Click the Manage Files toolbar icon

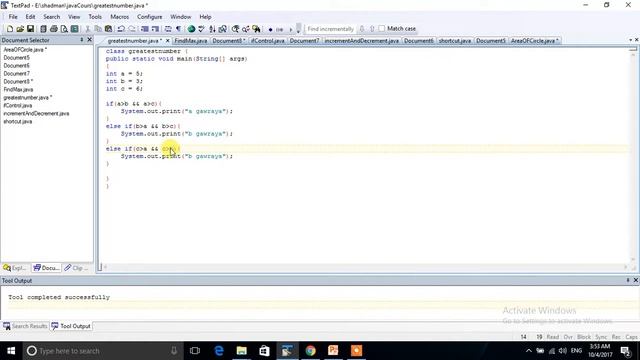(x=43, y=29)
